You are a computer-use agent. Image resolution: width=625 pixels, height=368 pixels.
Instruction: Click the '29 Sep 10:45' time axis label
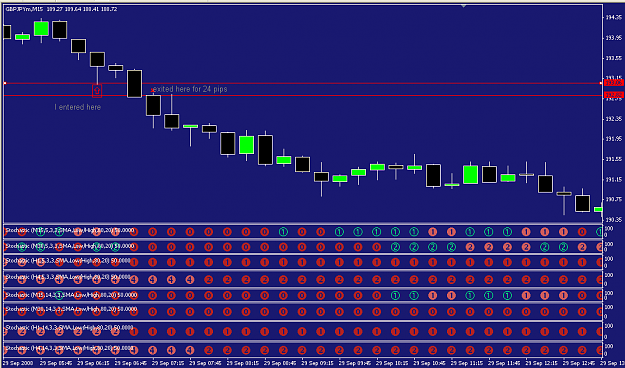[430, 363]
